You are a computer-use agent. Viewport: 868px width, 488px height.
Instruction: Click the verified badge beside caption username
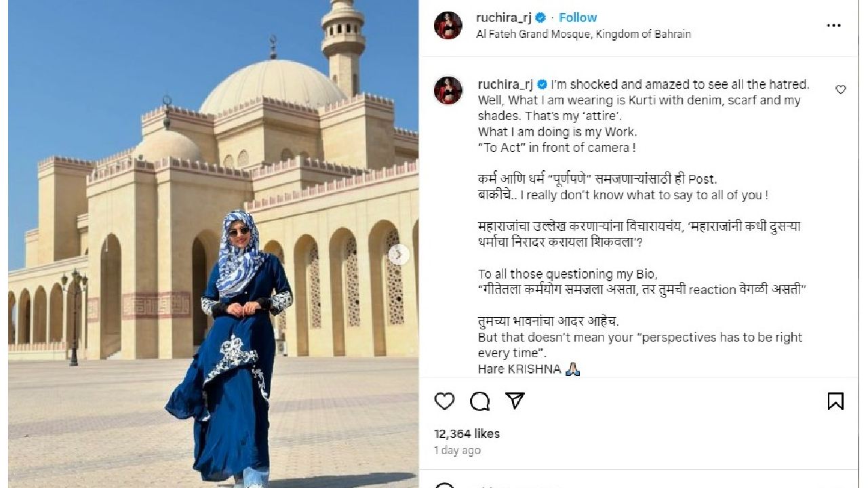coord(541,85)
